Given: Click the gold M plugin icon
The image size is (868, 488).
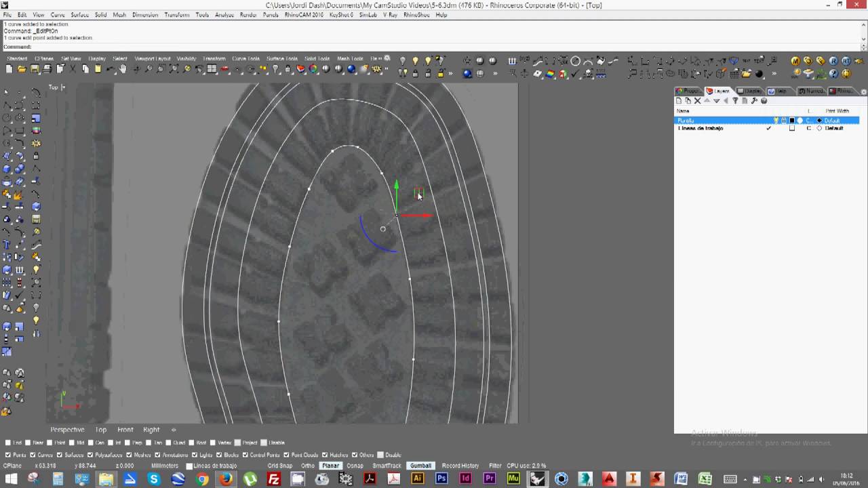Looking at the screenshot, I should point(795,61).
